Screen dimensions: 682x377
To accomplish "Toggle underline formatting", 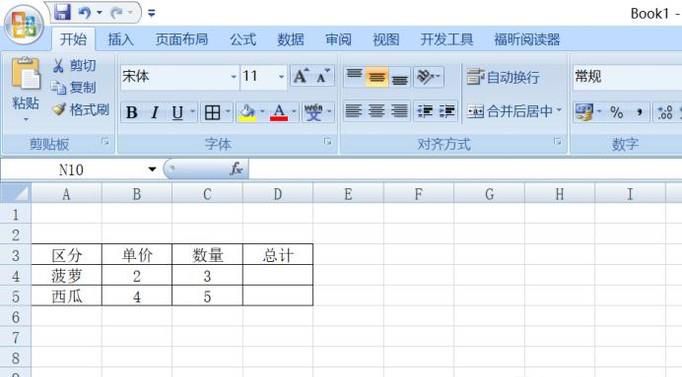I will pyautogui.click(x=177, y=113).
